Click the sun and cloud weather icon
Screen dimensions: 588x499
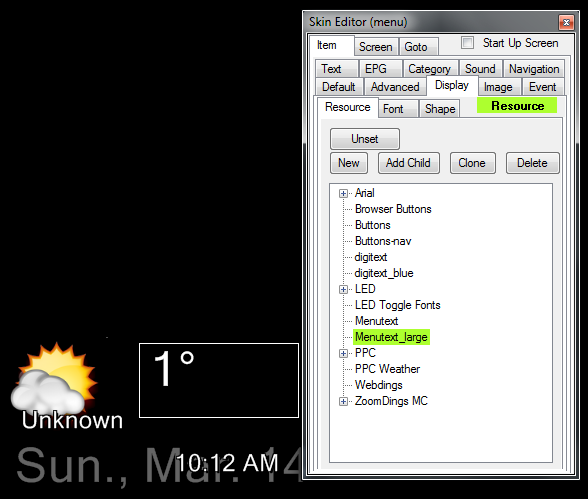tap(54, 379)
